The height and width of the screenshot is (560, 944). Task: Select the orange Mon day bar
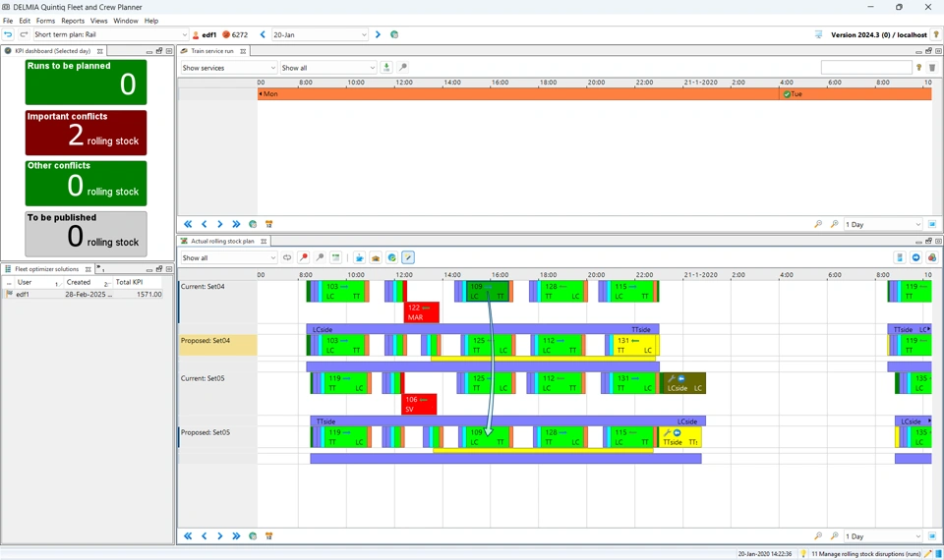tap(518, 94)
